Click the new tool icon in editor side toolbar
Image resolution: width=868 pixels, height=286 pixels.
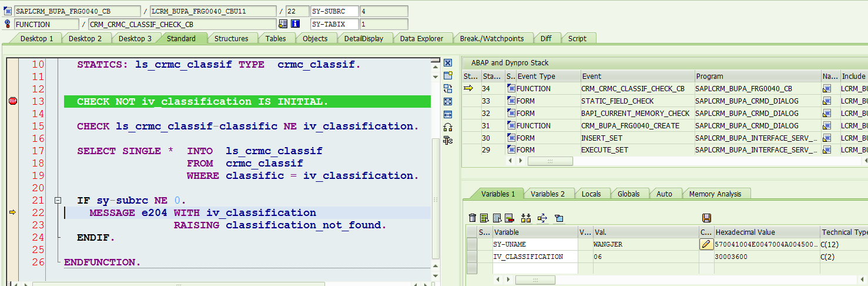pos(448,75)
